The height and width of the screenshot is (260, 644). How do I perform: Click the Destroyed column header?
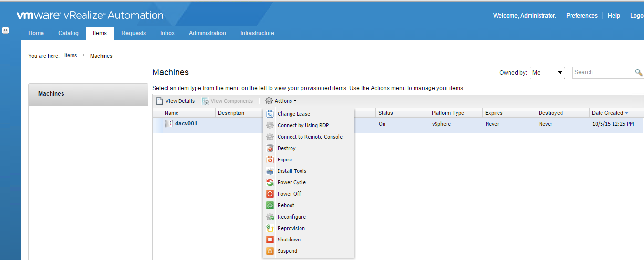[x=551, y=113]
